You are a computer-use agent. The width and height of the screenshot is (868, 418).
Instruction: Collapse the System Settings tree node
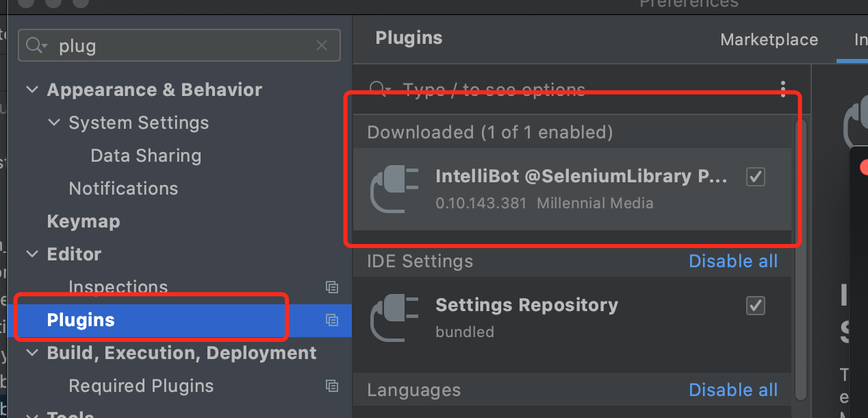[x=53, y=123]
